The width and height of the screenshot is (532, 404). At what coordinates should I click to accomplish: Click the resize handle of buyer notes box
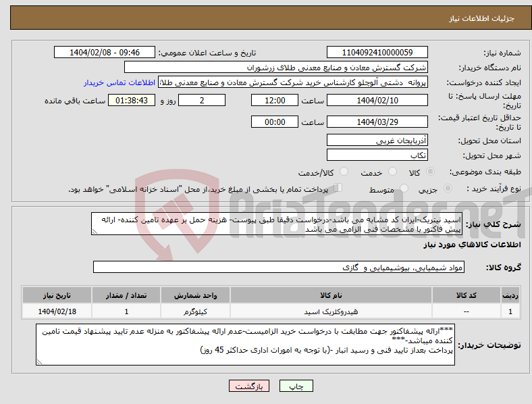[39, 362]
